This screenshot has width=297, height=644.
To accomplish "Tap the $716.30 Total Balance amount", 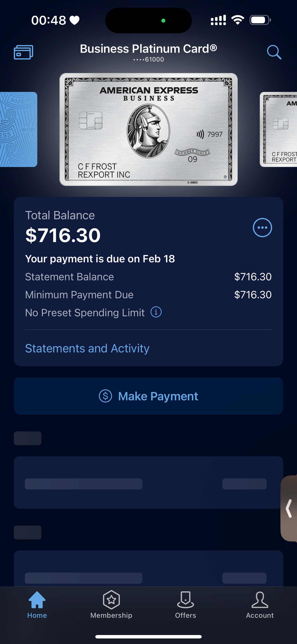I will point(63,235).
